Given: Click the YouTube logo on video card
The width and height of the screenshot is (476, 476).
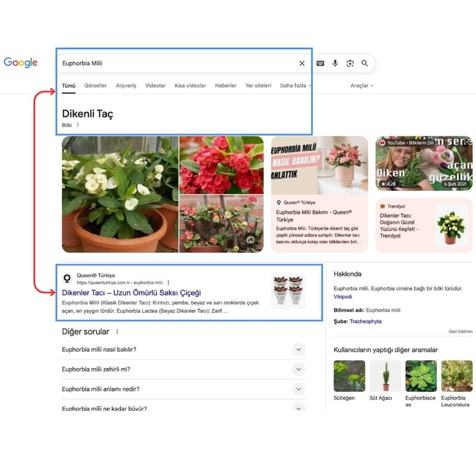Looking at the screenshot, I should pos(382,143).
